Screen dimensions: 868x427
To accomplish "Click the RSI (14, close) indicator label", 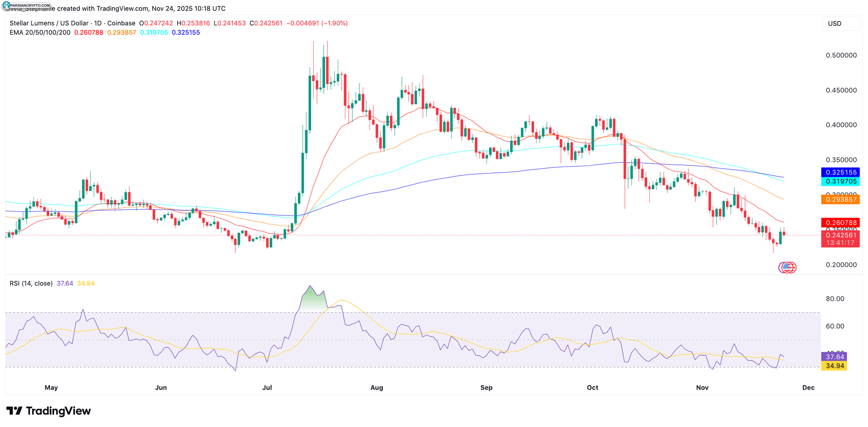I will (31, 283).
